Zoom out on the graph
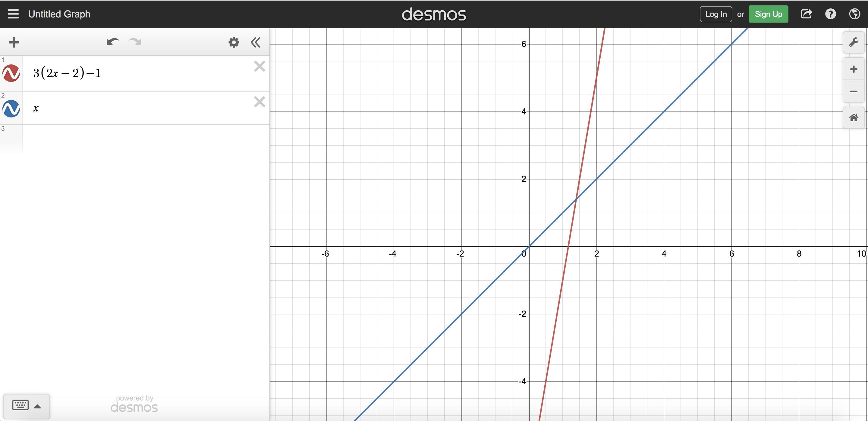This screenshot has width=868, height=421. [853, 92]
